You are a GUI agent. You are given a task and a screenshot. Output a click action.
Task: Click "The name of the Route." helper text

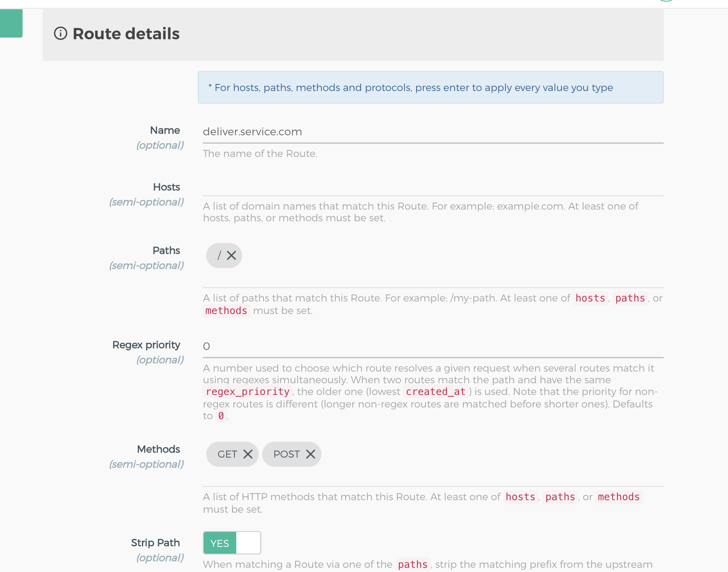tap(260, 154)
